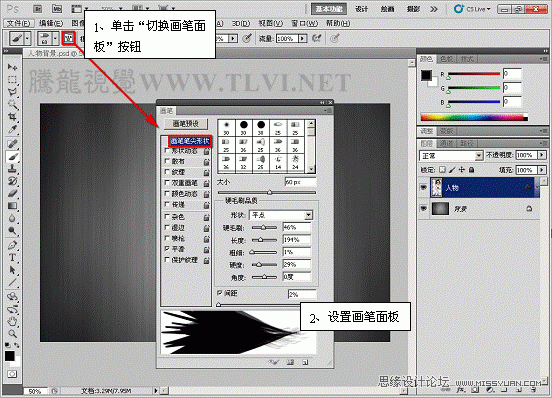Switch to the 通道 tab
552x398 pixels.
tap(446, 144)
